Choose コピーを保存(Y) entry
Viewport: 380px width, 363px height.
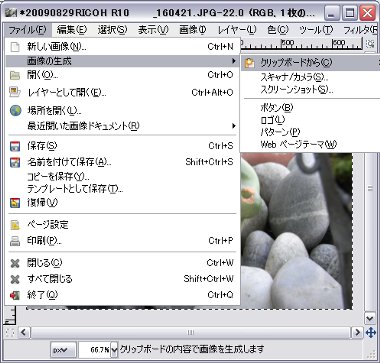click(122, 177)
